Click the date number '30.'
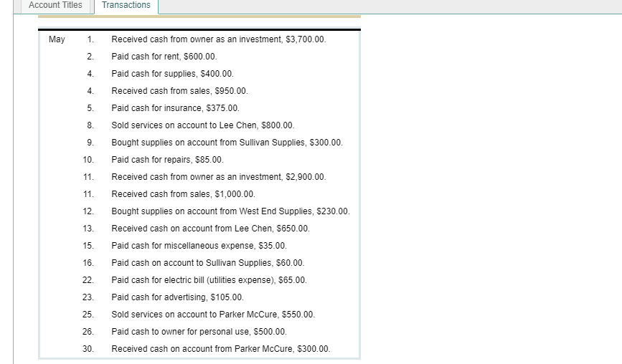The width and height of the screenshot is (622, 364). coord(88,349)
